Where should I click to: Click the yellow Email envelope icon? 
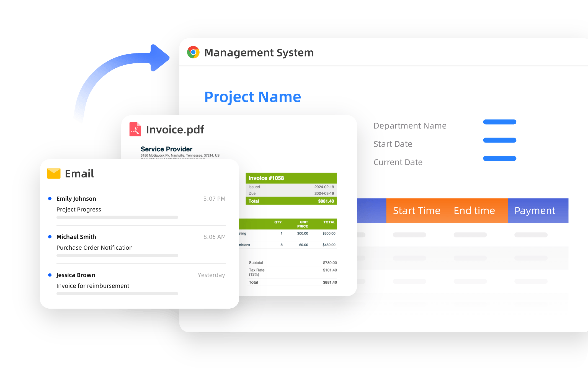click(54, 173)
